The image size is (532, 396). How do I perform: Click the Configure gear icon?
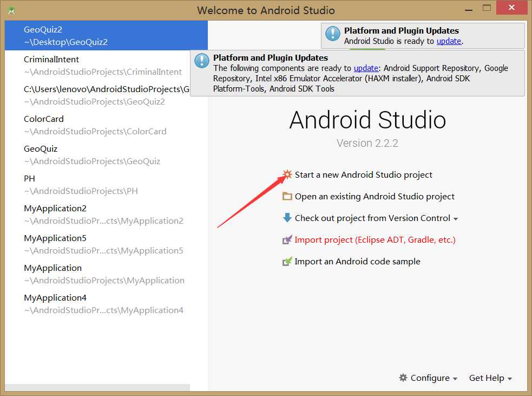click(x=403, y=378)
